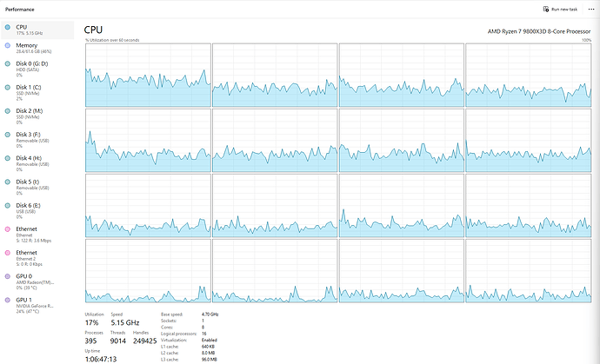This screenshot has height=364, width=600.
Task: Open GPU 1 NVIDIA GeForce entry
Action: (x=37, y=305)
